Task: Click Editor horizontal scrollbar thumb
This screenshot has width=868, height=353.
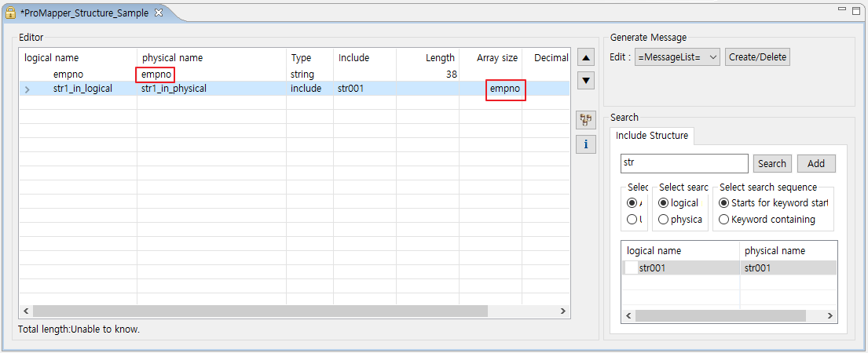Action: pyautogui.click(x=260, y=311)
